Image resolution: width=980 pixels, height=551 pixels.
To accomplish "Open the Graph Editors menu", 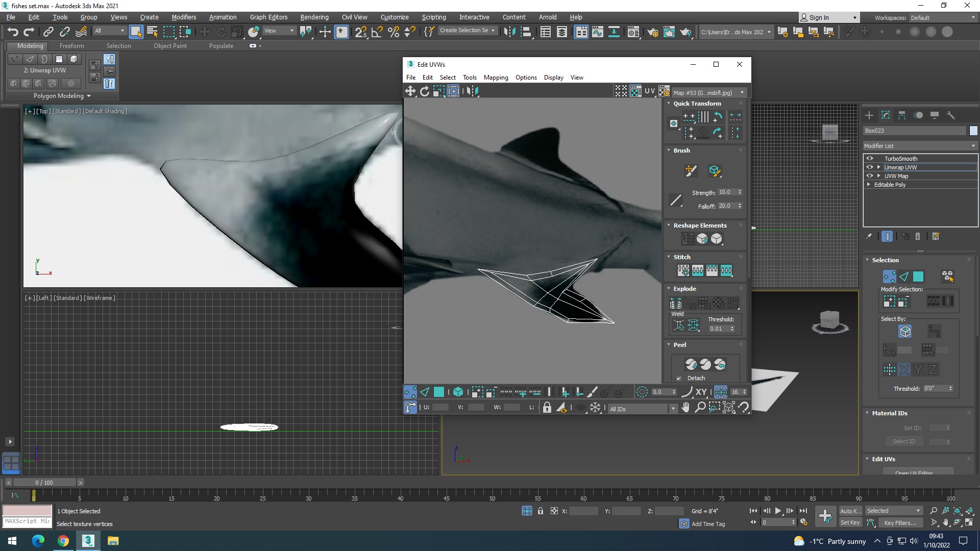I will pyautogui.click(x=268, y=17).
